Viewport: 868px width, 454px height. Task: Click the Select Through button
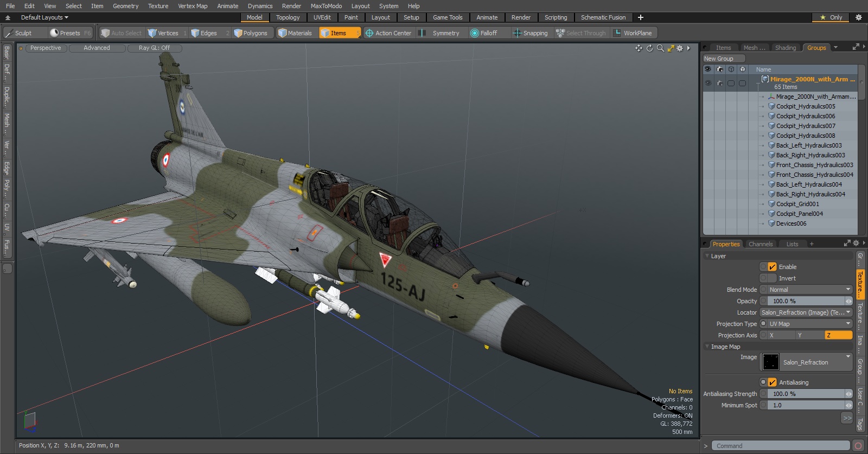tap(581, 33)
